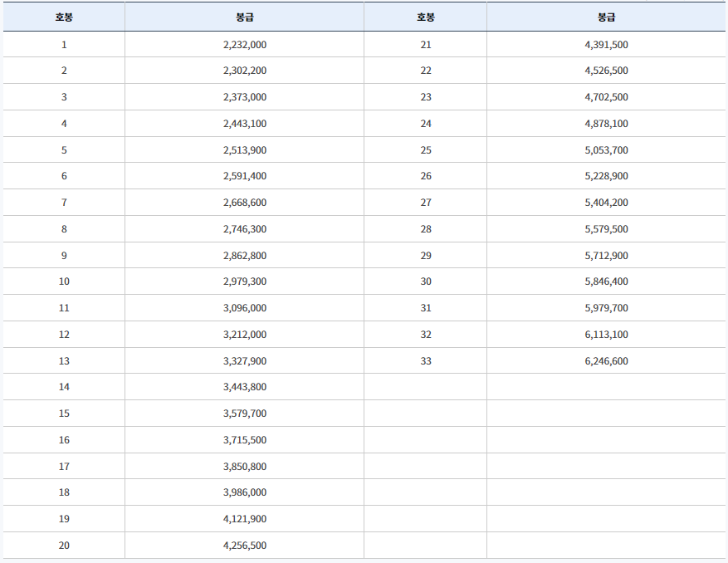Select the salary value 3,096,000
Image resolution: width=728 pixels, height=563 pixels.
pos(245,308)
